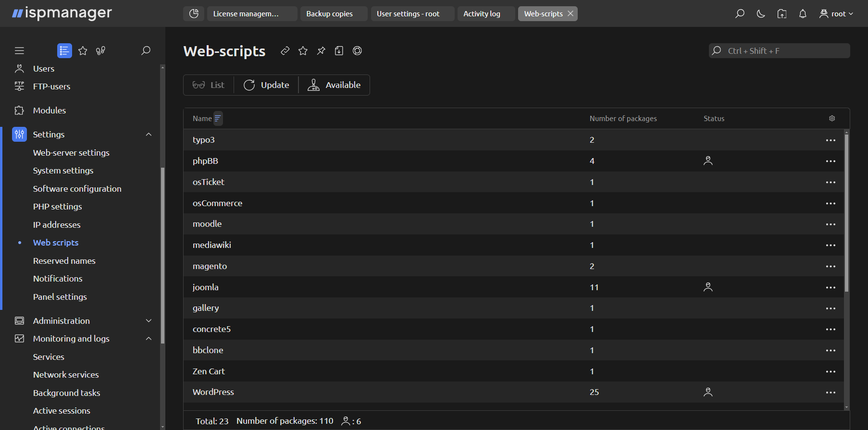The height and width of the screenshot is (430, 868).
Task: Open the recent tabs history icon
Action: pyautogui.click(x=194, y=14)
